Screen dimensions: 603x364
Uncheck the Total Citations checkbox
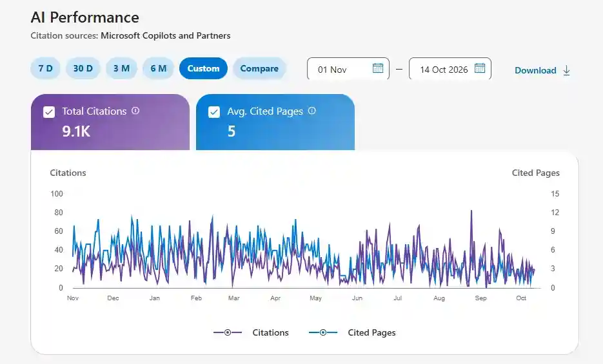point(49,112)
